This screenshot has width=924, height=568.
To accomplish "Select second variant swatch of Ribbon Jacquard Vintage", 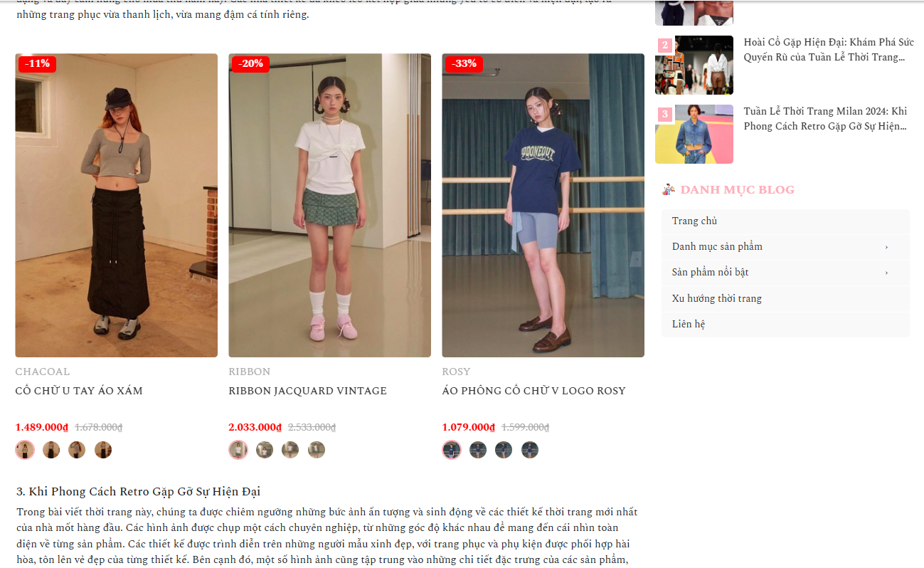I will click(265, 450).
